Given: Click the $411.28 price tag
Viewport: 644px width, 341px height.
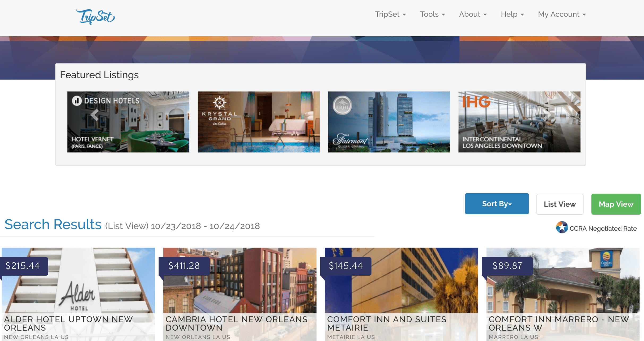Looking at the screenshot, I should 184,266.
